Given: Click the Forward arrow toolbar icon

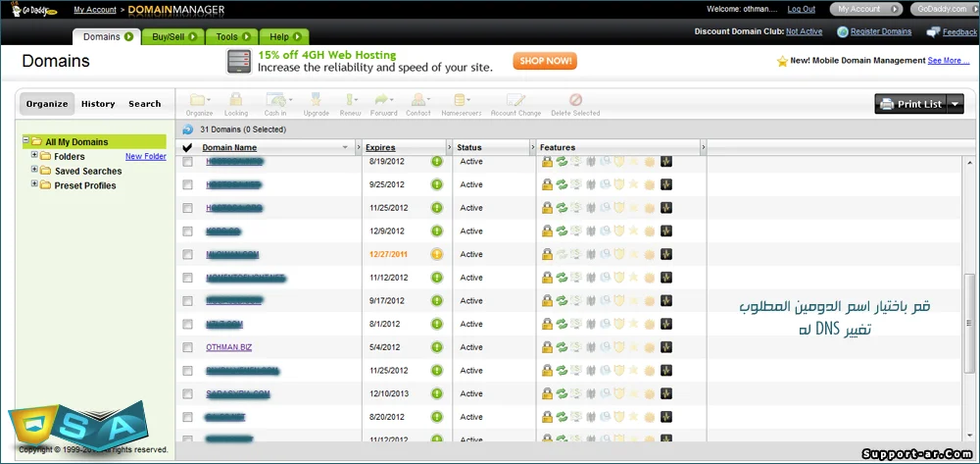Looking at the screenshot, I should (x=383, y=100).
